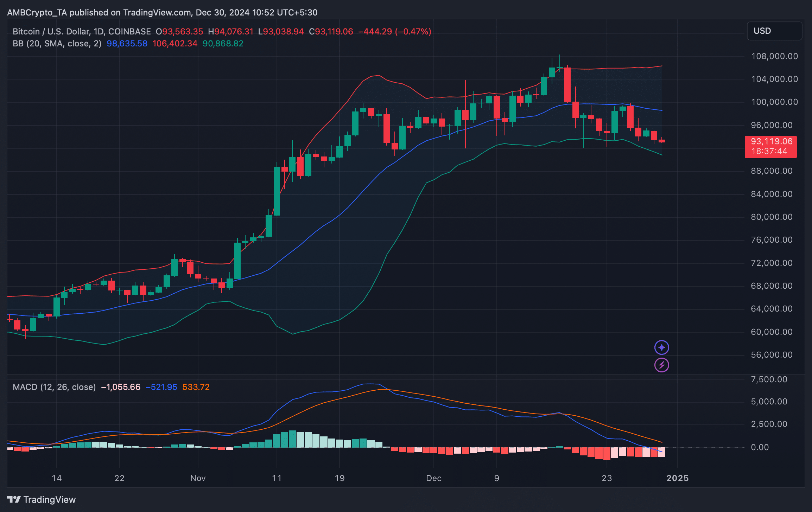
Task: Click the purple lightning bolt icon
Action: click(x=661, y=365)
